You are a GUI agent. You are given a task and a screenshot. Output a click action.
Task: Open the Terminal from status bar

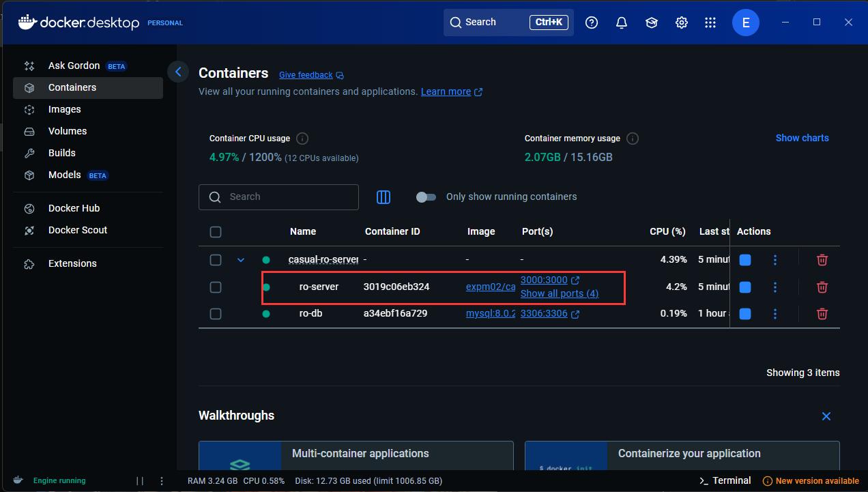725,480
